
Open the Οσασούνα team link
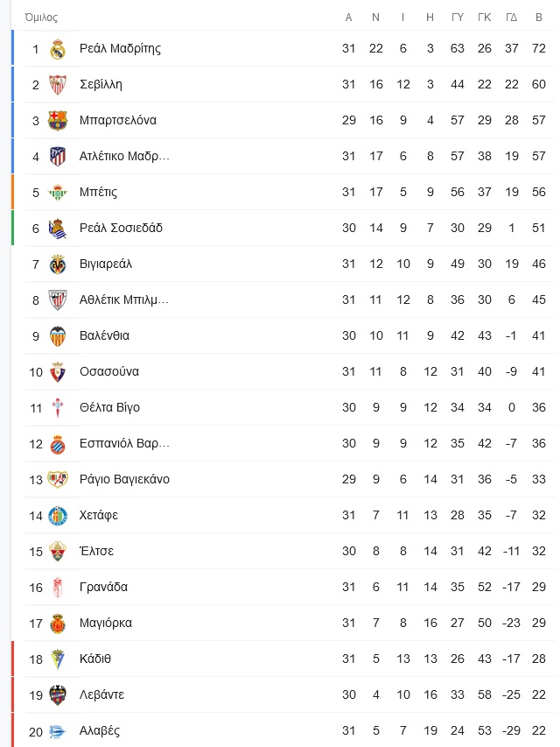109,371
